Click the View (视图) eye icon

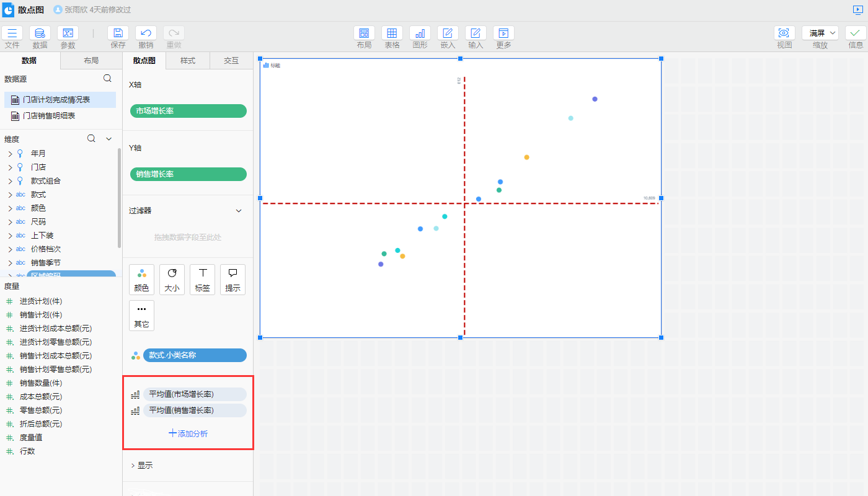pos(784,33)
